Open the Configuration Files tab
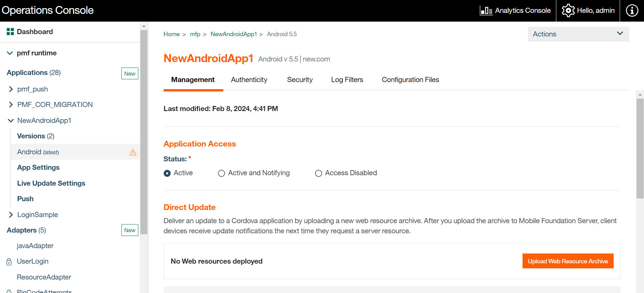Viewport: 644px width, 293px height. pyautogui.click(x=410, y=80)
